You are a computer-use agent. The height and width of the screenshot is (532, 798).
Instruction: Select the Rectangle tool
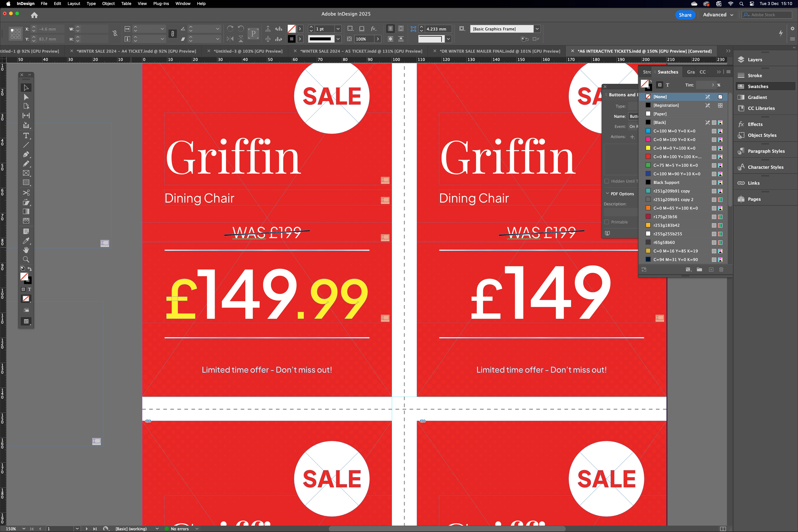26,182
